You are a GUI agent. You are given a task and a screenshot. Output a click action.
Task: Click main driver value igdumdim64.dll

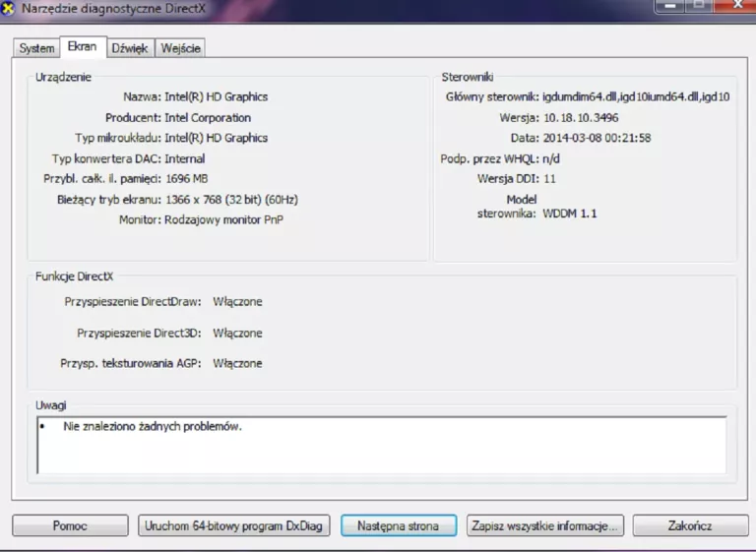[580, 96]
